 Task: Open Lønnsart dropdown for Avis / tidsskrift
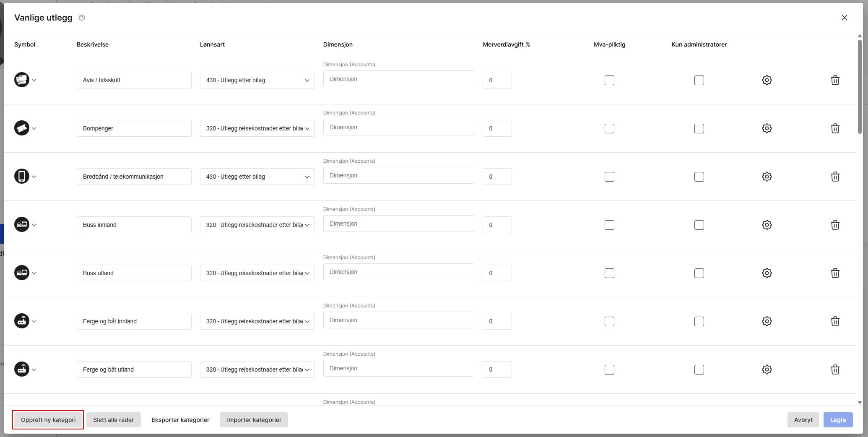coord(257,80)
